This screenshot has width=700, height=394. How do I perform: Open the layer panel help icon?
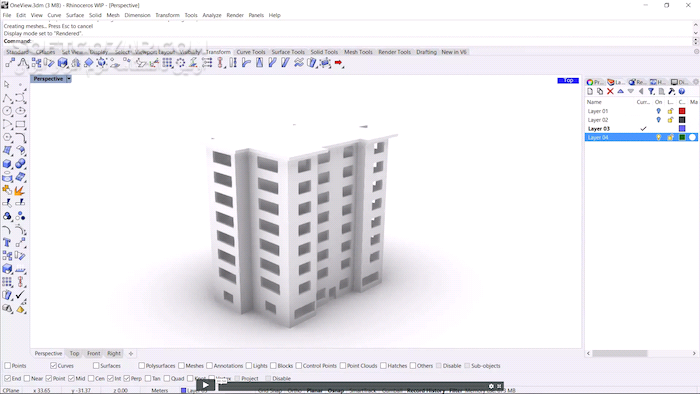[682, 91]
